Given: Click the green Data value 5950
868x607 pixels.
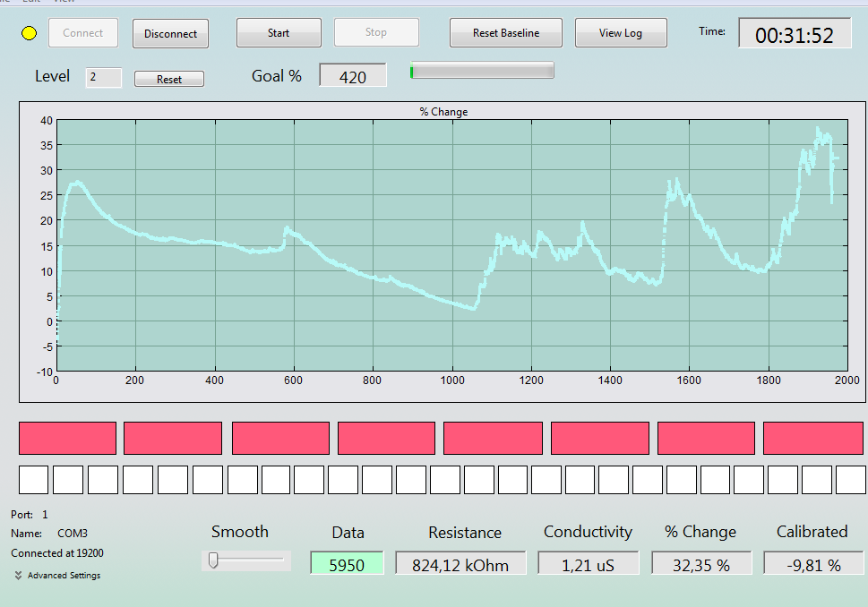Looking at the screenshot, I should (347, 564).
